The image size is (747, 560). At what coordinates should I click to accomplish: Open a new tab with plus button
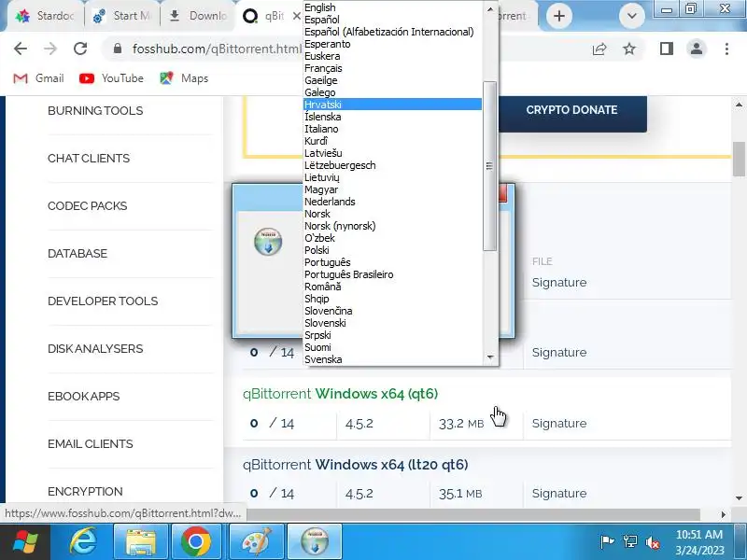[559, 16]
